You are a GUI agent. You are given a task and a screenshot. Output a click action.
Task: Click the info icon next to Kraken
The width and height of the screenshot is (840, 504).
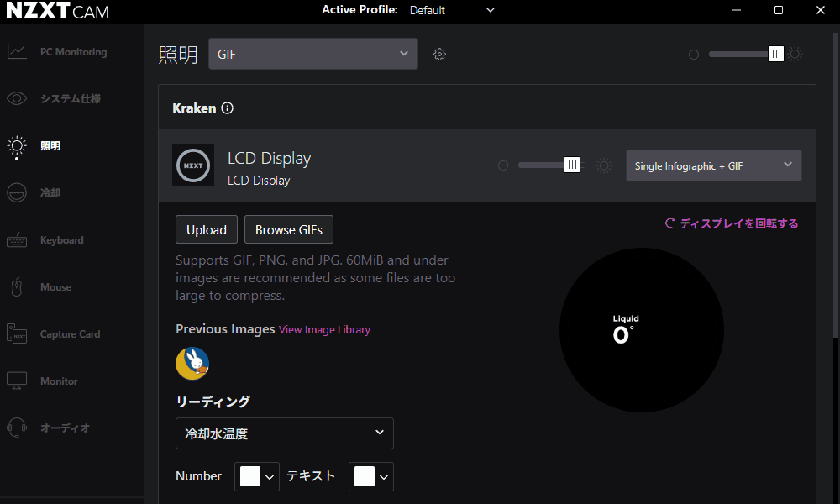tap(227, 108)
